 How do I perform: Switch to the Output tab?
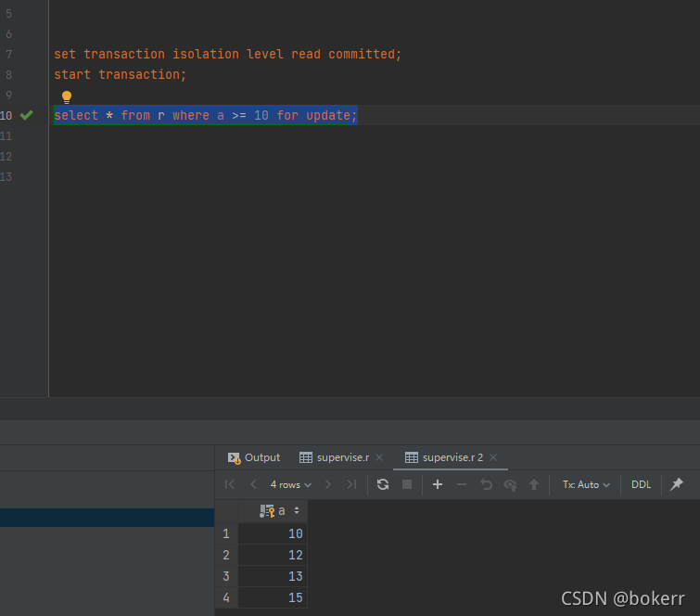point(254,457)
